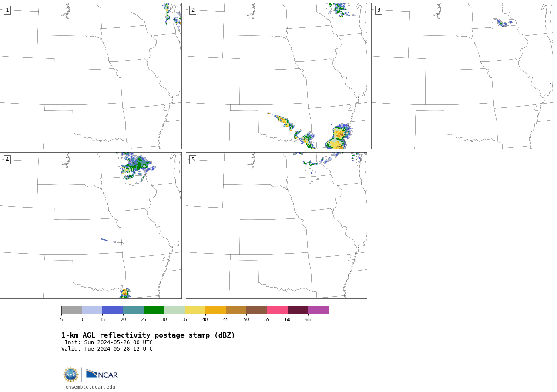The width and height of the screenshot is (557, 392).
Task: Click the NCAR logo
Action: click(x=102, y=375)
